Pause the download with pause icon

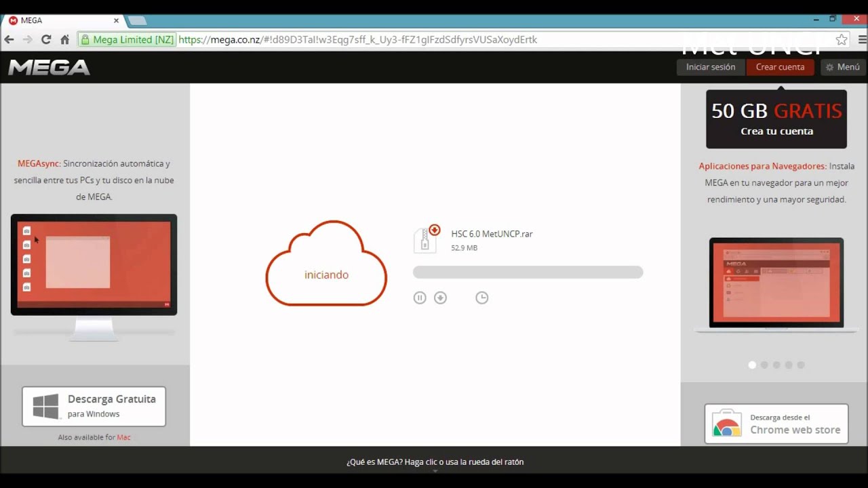point(420,298)
